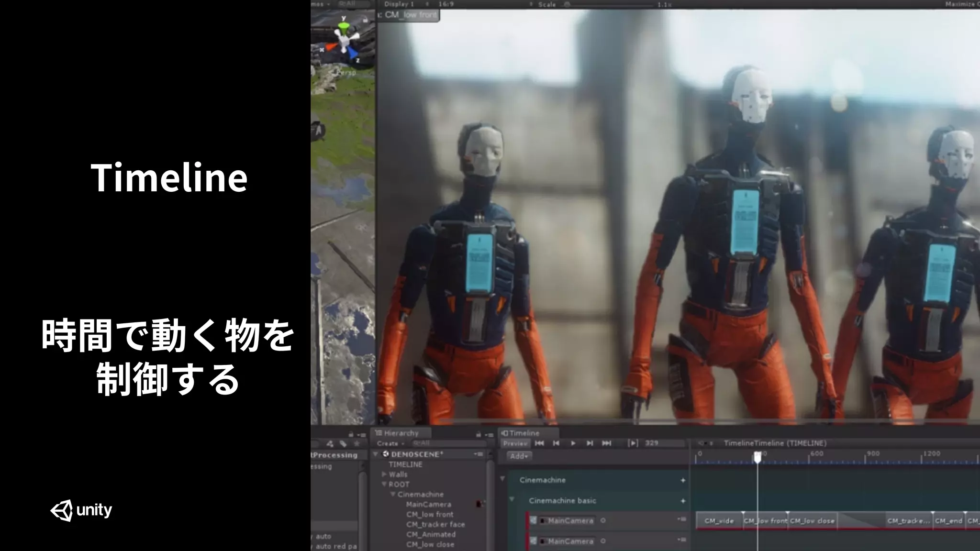Viewport: 980px width, 551px height.
Task: Open object picker for first MainCamera track
Action: pyautogui.click(x=603, y=520)
